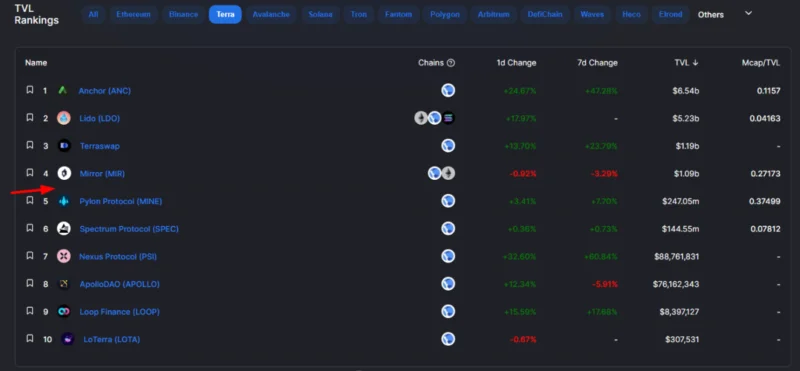800x371 pixels.
Task: Click the Spectrum Protocol logo icon
Action: pyautogui.click(x=64, y=229)
